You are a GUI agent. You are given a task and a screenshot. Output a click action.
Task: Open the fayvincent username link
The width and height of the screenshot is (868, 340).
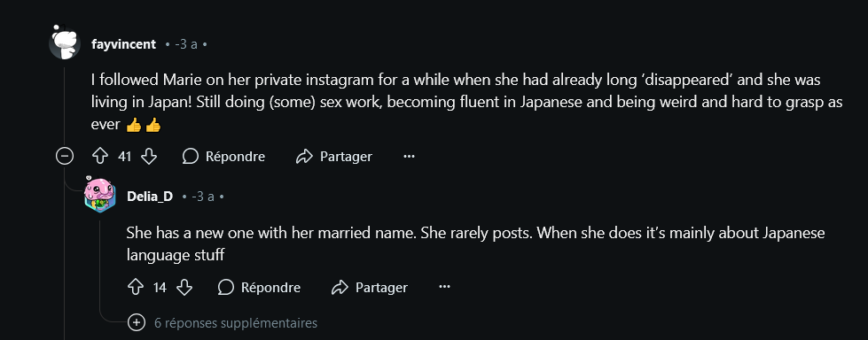point(123,44)
